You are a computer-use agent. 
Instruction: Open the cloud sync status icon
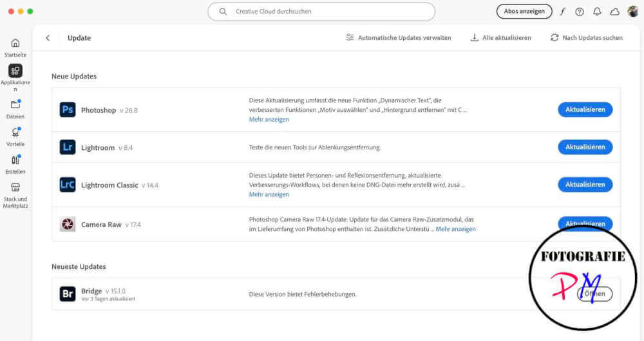(x=614, y=12)
